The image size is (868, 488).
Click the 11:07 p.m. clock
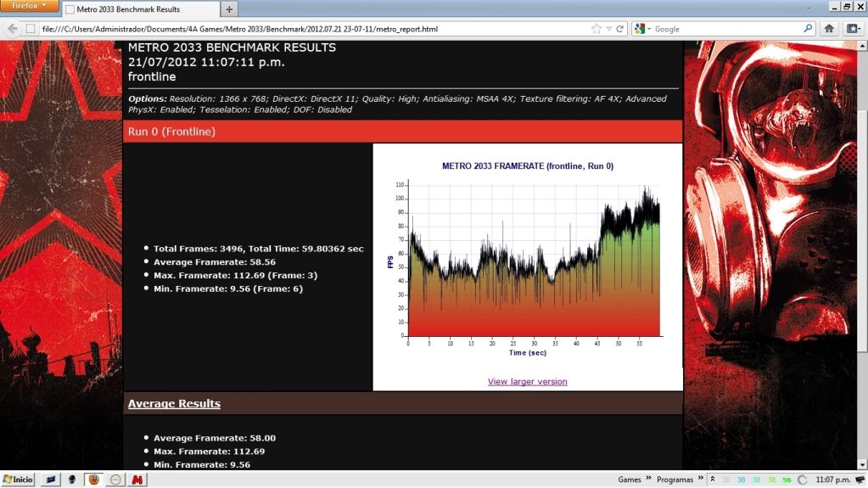coord(832,480)
